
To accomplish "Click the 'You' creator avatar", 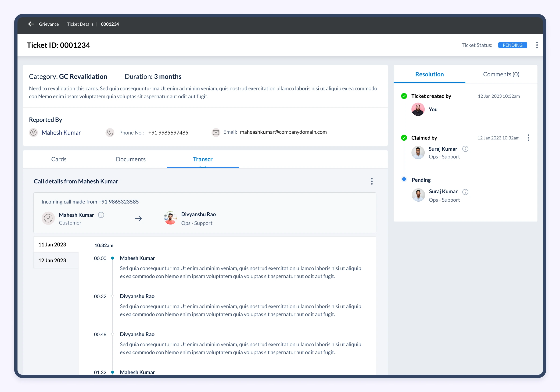I will (418, 109).
